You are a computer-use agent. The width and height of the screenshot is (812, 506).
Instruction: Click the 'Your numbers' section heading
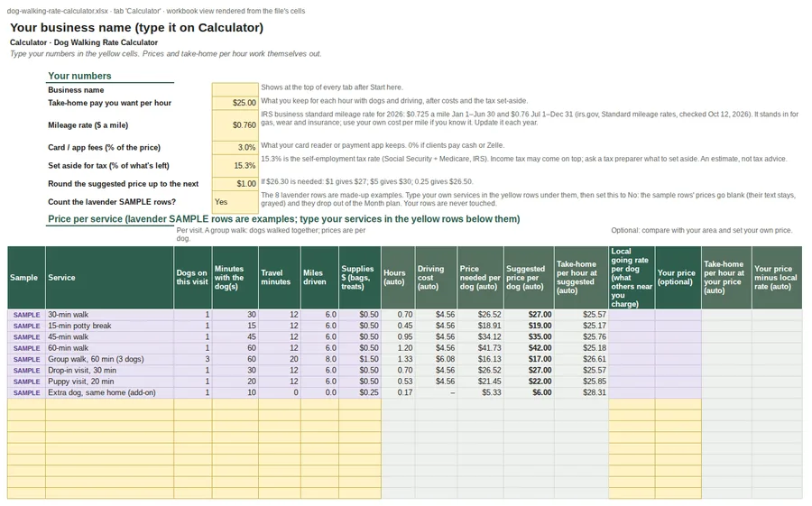pos(79,76)
